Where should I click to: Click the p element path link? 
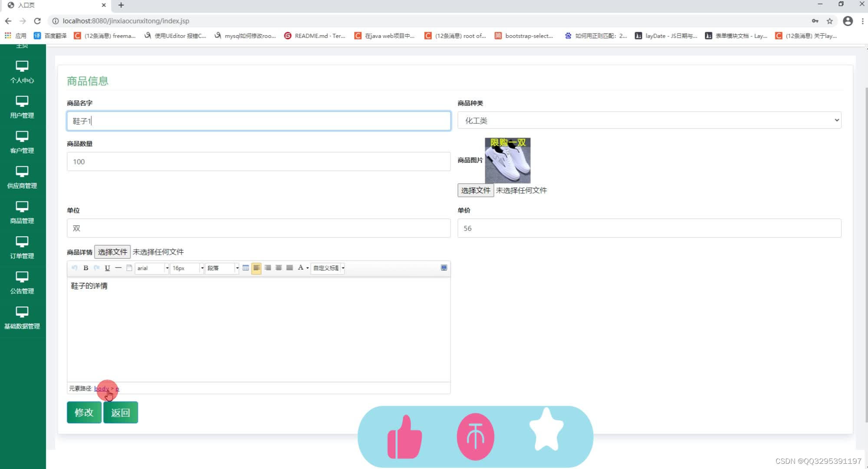pyautogui.click(x=117, y=388)
